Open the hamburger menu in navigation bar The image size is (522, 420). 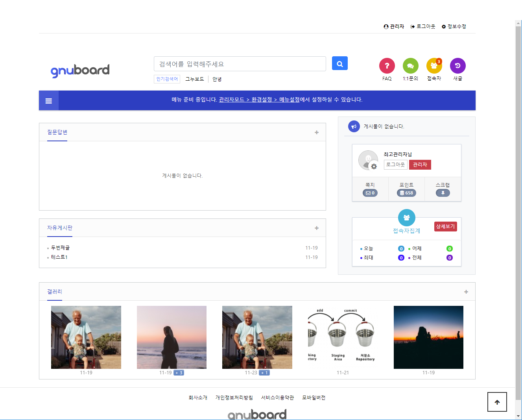49,101
